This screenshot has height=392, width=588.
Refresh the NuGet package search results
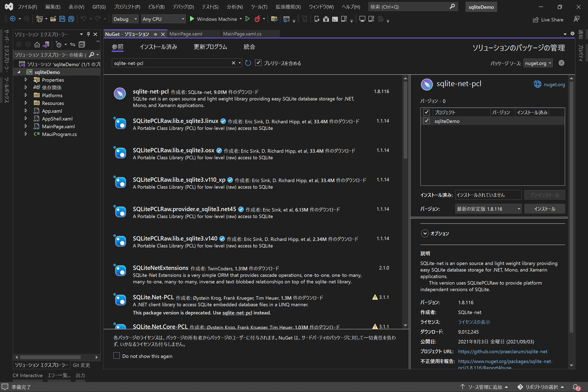[x=248, y=63]
